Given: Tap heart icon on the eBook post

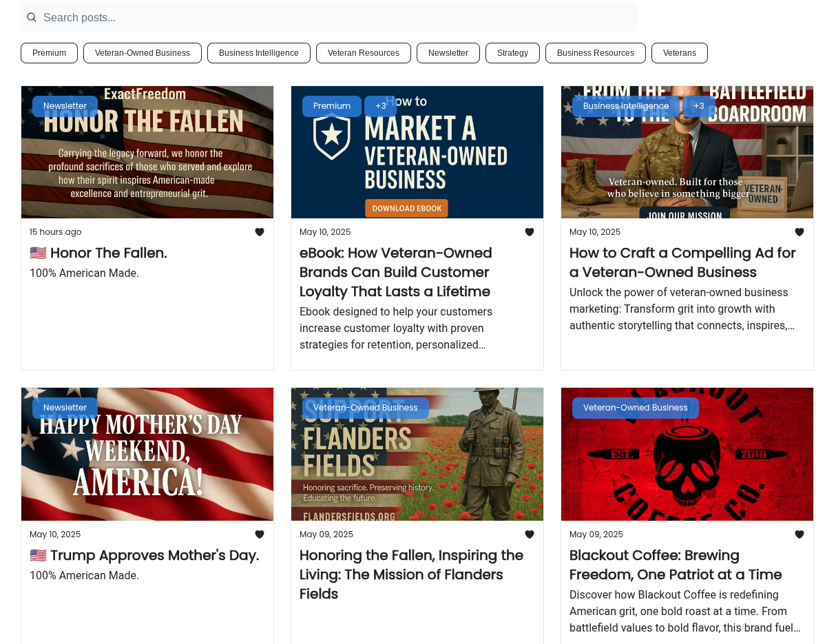Looking at the screenshot, I should click(x=530, y=232).
